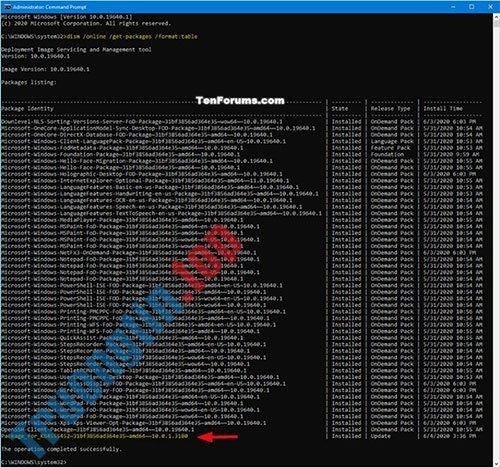This screenshot has height=467, width=500.
Task: Click the Install Time column header
Action: [443, 108]
